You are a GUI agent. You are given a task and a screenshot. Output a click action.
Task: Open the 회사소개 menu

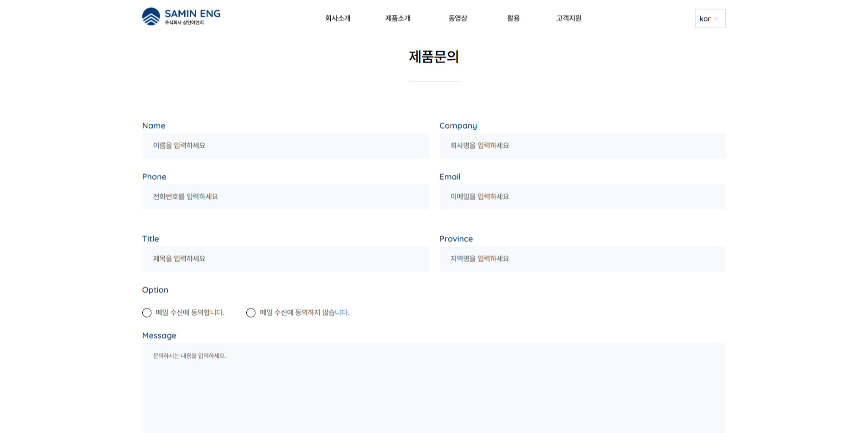tap(338, 18)
